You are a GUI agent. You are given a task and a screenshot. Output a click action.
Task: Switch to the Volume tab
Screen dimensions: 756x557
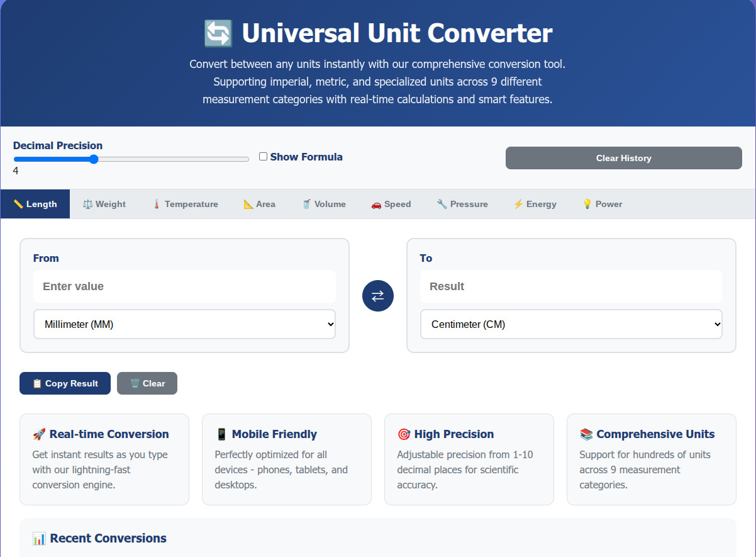pos(324,204)
